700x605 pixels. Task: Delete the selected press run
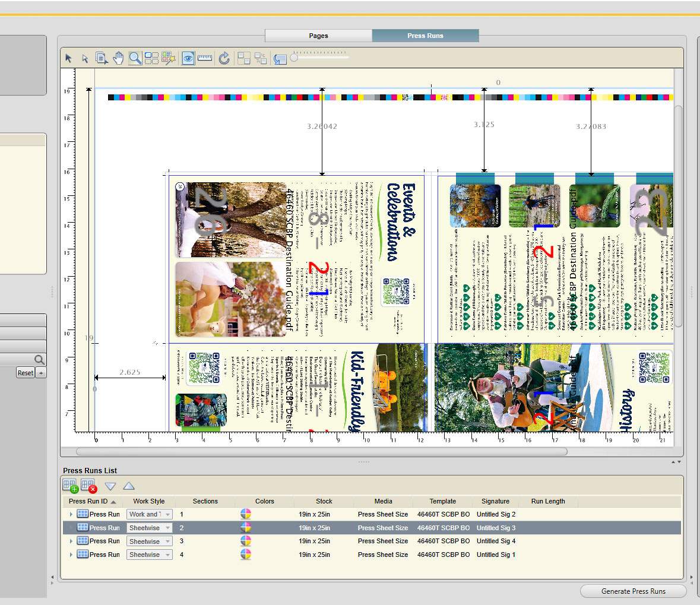coord(88,486)
